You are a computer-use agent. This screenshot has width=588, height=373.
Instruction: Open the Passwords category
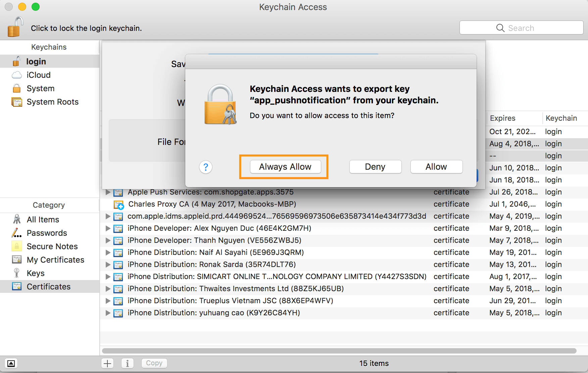[x=50, y=233]
